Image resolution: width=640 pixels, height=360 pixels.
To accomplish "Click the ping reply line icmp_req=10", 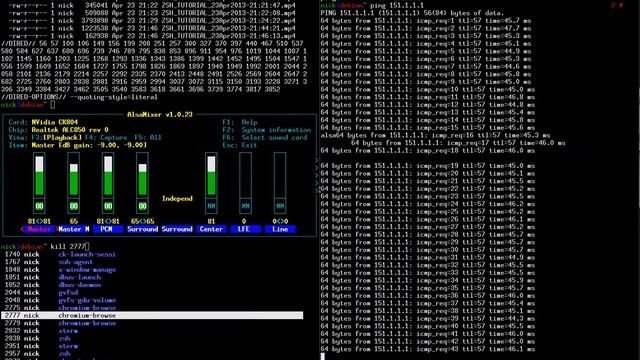I will point(428,89).
